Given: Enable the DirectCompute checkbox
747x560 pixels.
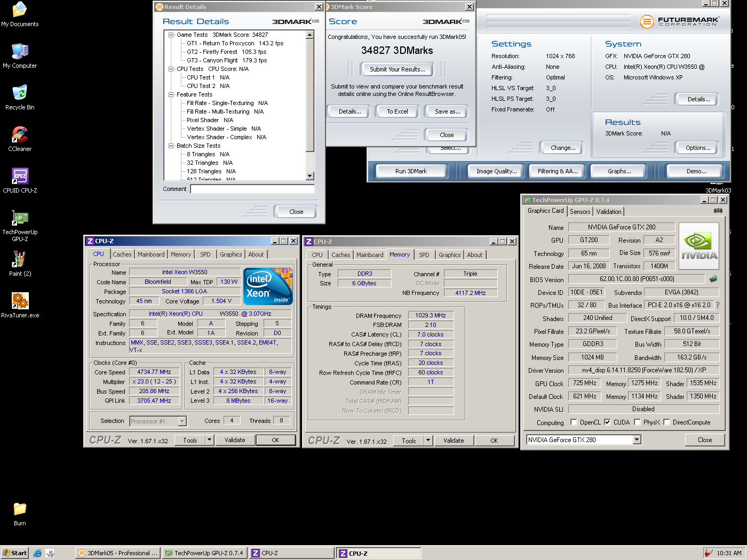Looking at the screenshot, I should tap(666, 422).
